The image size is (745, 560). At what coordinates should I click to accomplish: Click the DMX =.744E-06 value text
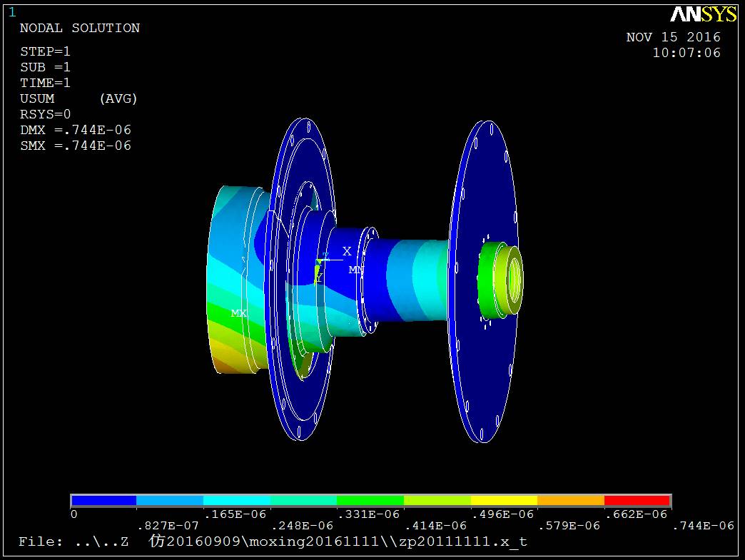pyautogui.click(x=76, y=130)
